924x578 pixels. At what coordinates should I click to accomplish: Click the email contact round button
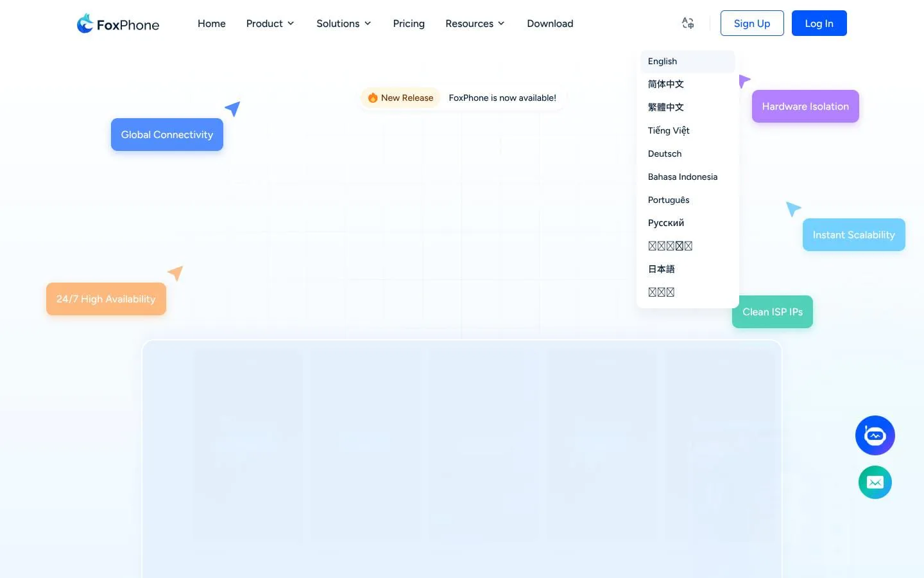click(x=875, y=482)
